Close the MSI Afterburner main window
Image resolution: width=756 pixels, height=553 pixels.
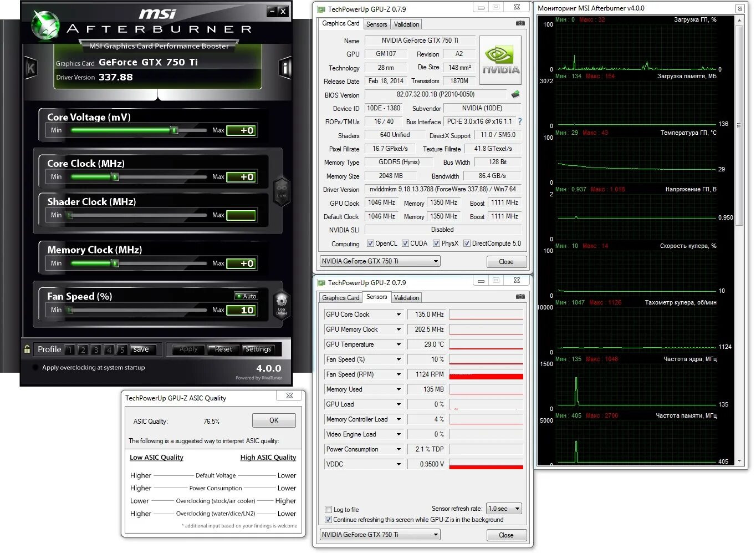[x=283, y=11]
